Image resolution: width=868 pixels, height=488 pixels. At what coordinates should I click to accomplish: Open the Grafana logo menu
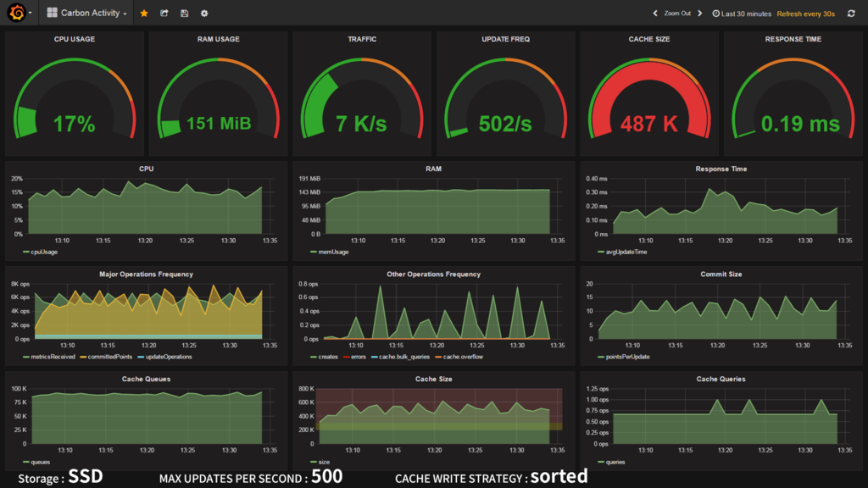[18, 13]
